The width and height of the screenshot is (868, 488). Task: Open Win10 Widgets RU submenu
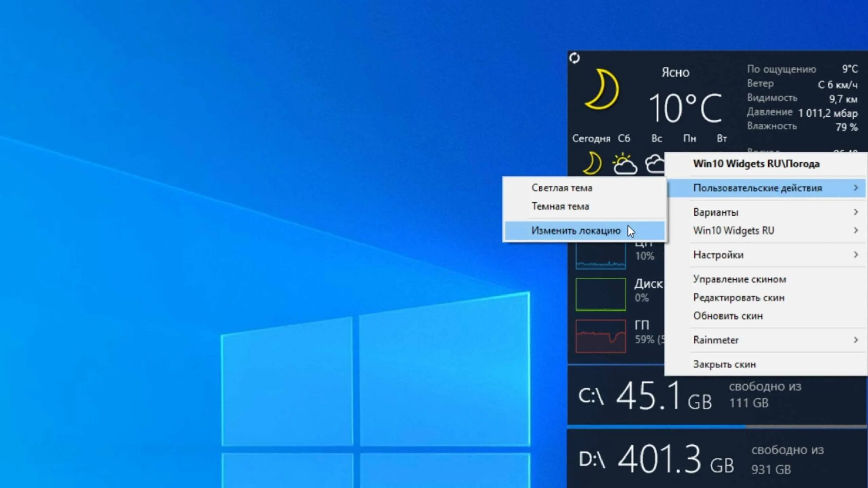click(734, 231)
